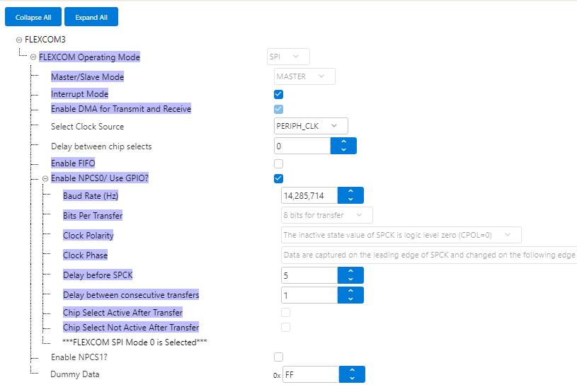Click the Delay between chip selects stepper
The image size is (577, 392).
tap(343, 146)
